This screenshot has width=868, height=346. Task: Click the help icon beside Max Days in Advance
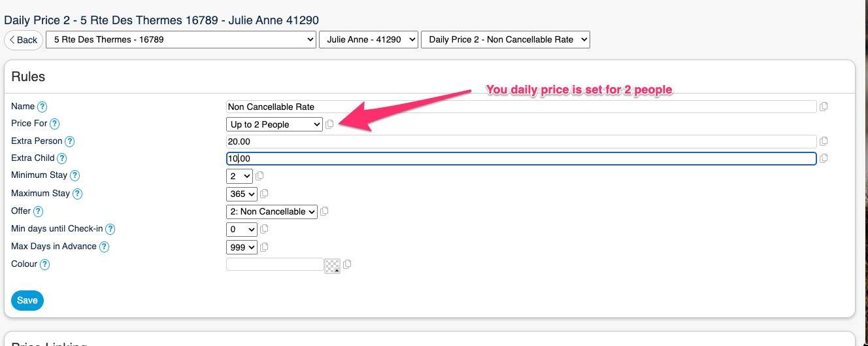pyautogui.click(x=104, y=247)
